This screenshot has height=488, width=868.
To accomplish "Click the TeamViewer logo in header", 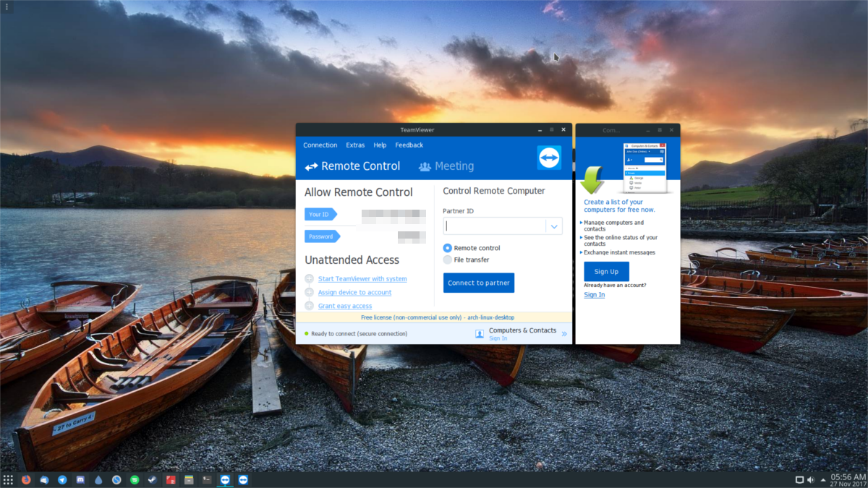I will (549, 158).
